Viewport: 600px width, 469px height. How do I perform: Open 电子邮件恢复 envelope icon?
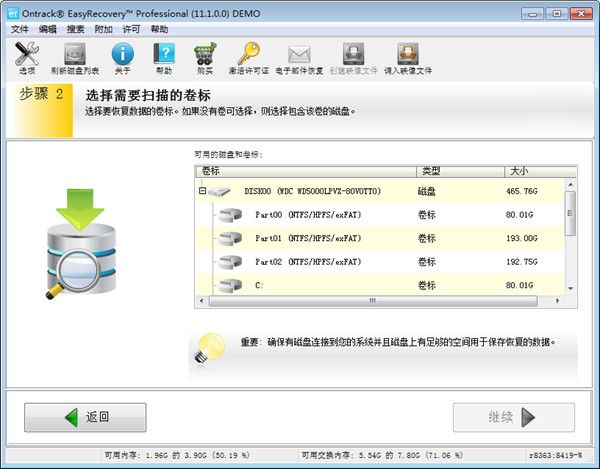point(299,54)
